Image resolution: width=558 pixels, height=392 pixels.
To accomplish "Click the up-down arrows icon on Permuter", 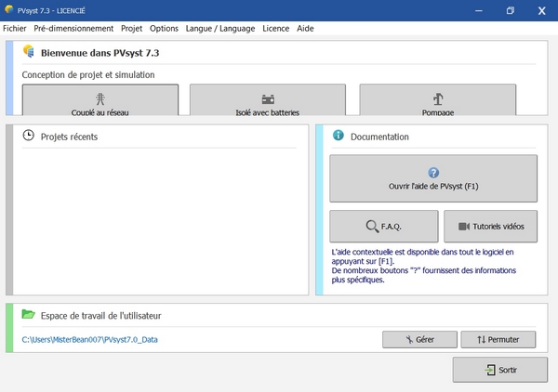I will click(x=482, y=340).
